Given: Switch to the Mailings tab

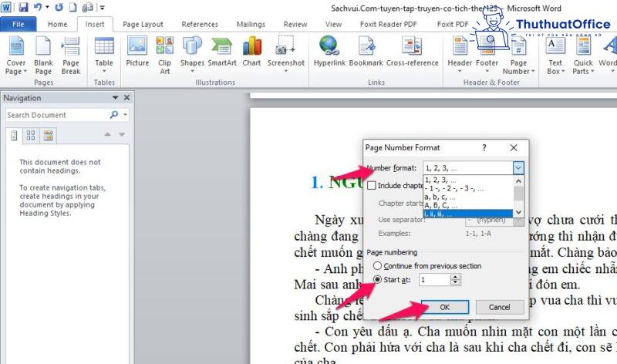Looking at the screenshot, I should [x=251, y=24].
